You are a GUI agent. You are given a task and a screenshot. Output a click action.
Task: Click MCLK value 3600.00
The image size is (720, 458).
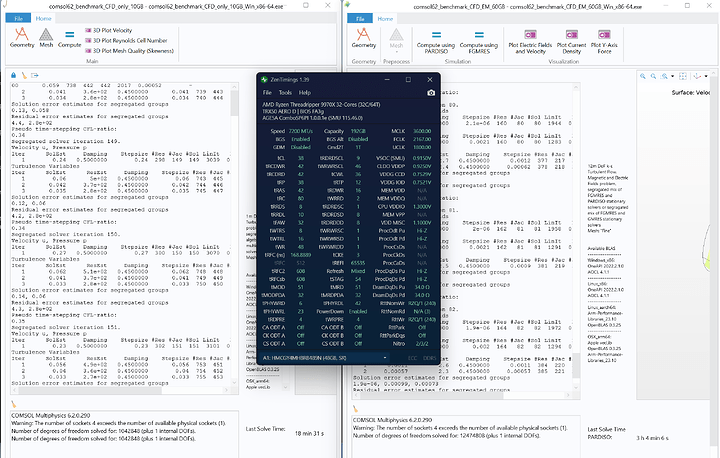point(422,131)
